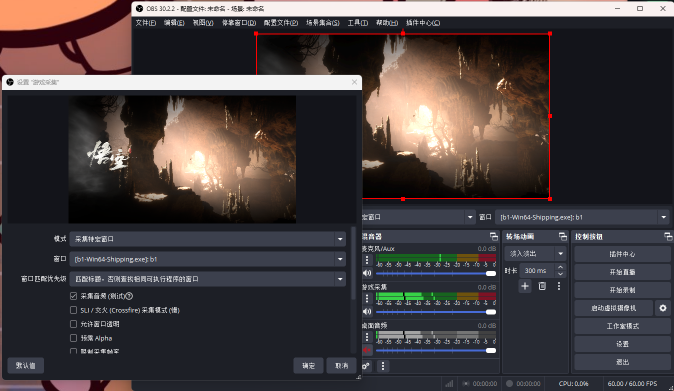
Task: Click 启动虚拟摄像机 button
Action: coord(613,308)
